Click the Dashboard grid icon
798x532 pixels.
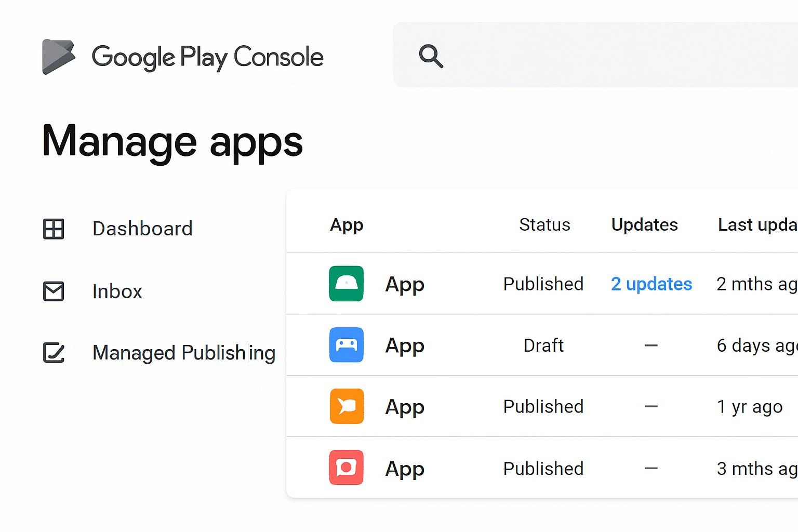[x=53, y=229]
